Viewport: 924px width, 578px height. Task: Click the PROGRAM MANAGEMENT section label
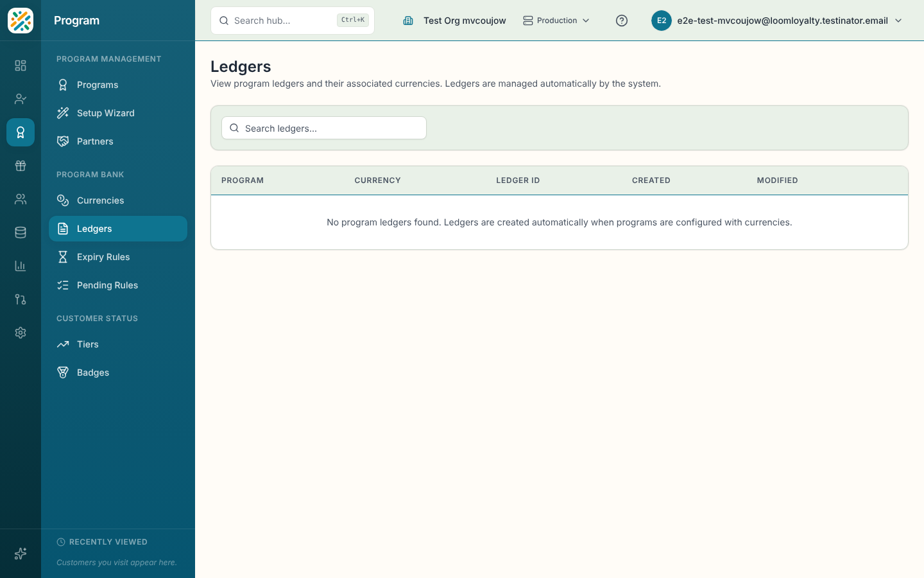109,59
